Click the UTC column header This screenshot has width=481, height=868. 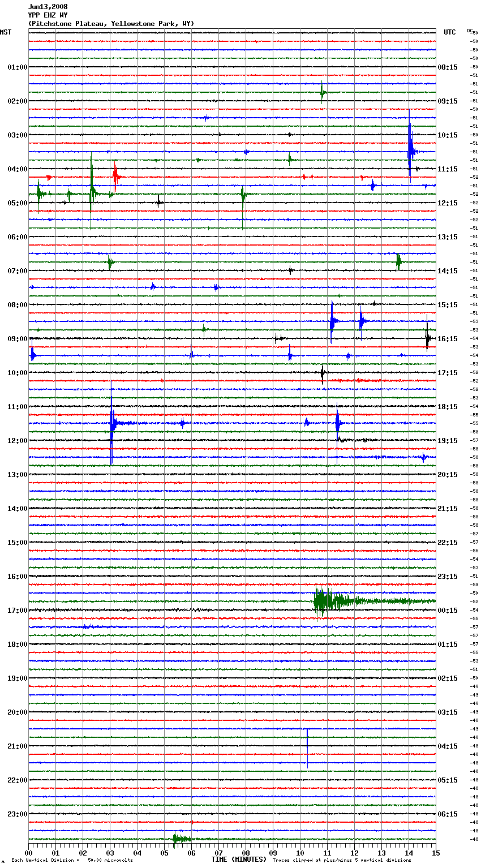[x=450, y=32]
